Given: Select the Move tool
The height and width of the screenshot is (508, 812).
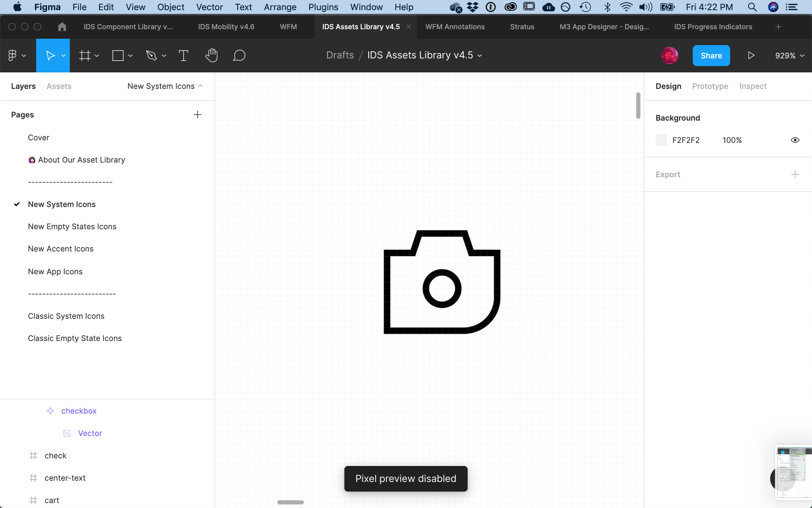Looking at the screenshot, I should click(x=50, y=56).
